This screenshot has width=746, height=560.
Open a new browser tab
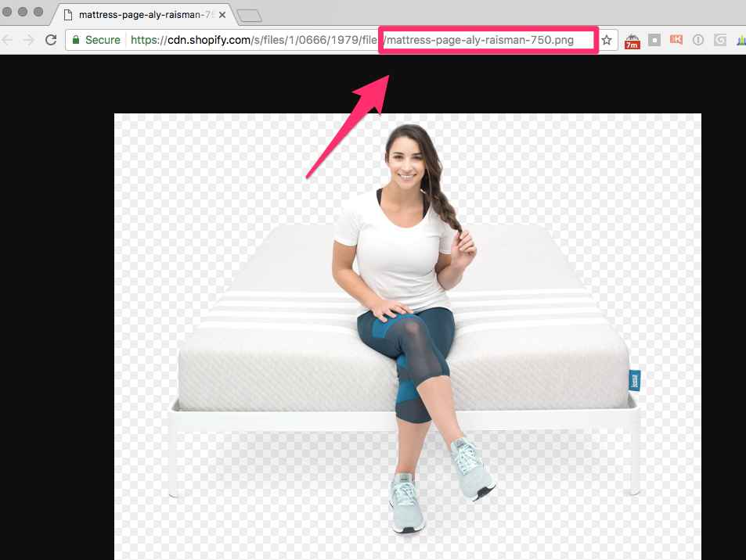coord(248,13)
